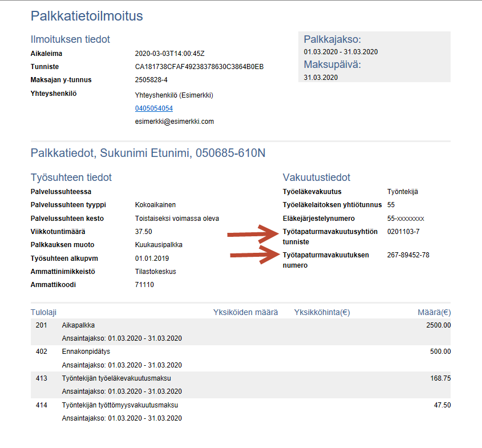Select the 402 Ennakonpidätys row
Screen dimensions: 482x448
tap(86, 352)
